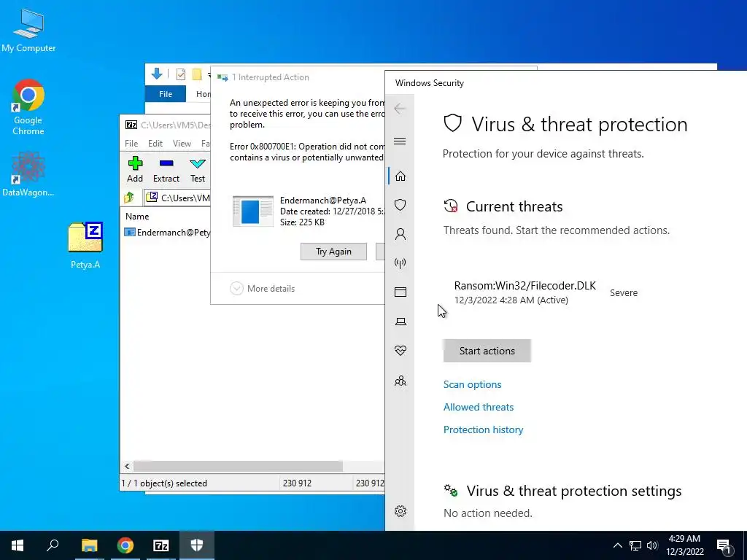Open Settings gear in Windows Security sidebar
The image size is (747, 560).
[x=400, y=511]
